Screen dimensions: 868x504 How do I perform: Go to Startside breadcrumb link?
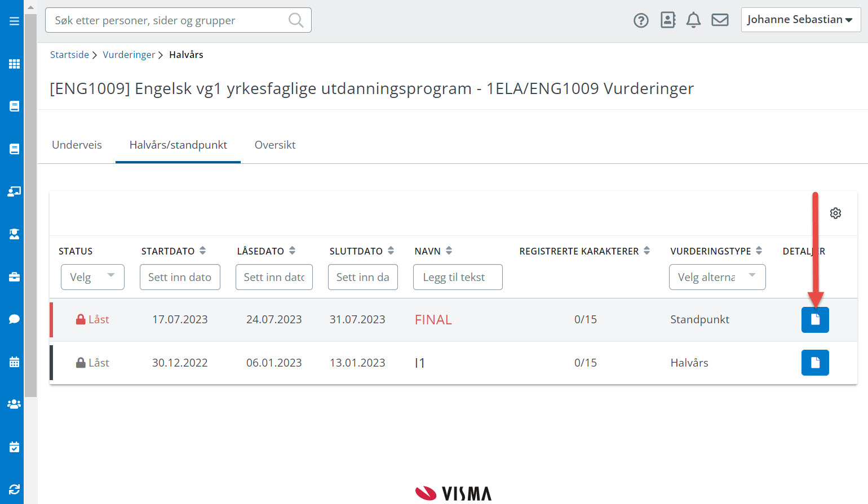tap(69, 55)
